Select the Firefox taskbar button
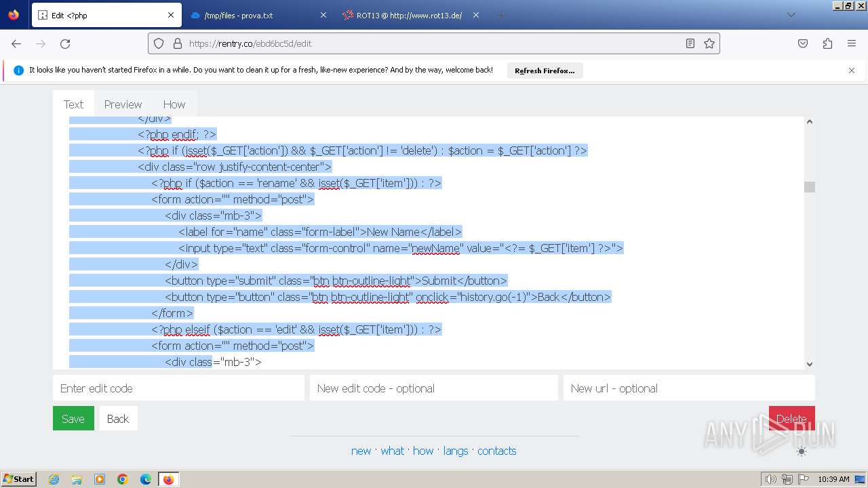868x488 pixels. (x=168, y=479)
